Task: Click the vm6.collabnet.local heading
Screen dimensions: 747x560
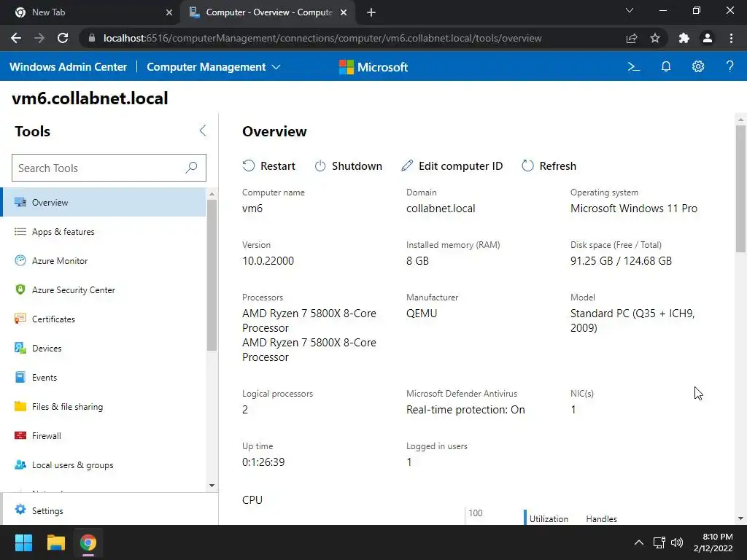Action: (x=90, y=98)
